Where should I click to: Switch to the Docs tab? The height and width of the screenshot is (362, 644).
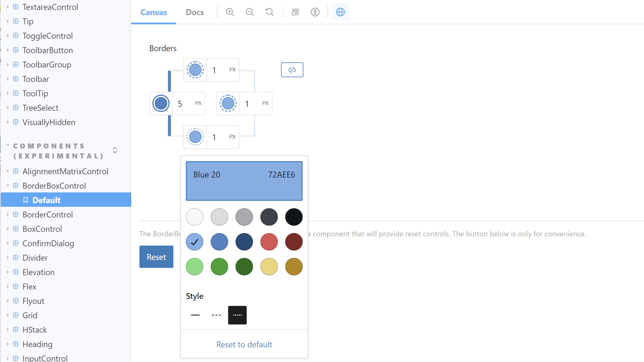(195, 12)
